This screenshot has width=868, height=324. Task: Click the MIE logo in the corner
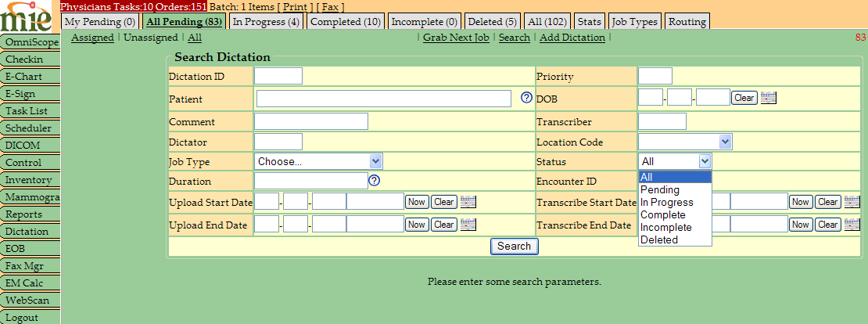point(29,16)
